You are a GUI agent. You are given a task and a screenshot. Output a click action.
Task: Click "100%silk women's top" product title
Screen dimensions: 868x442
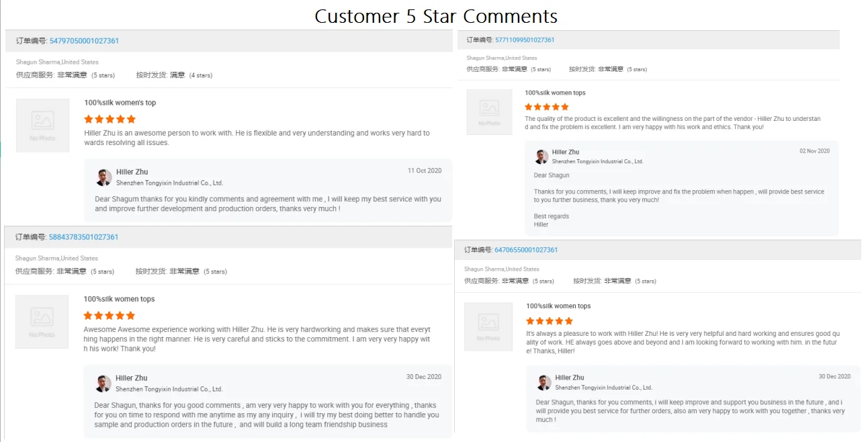click(120, 103)
